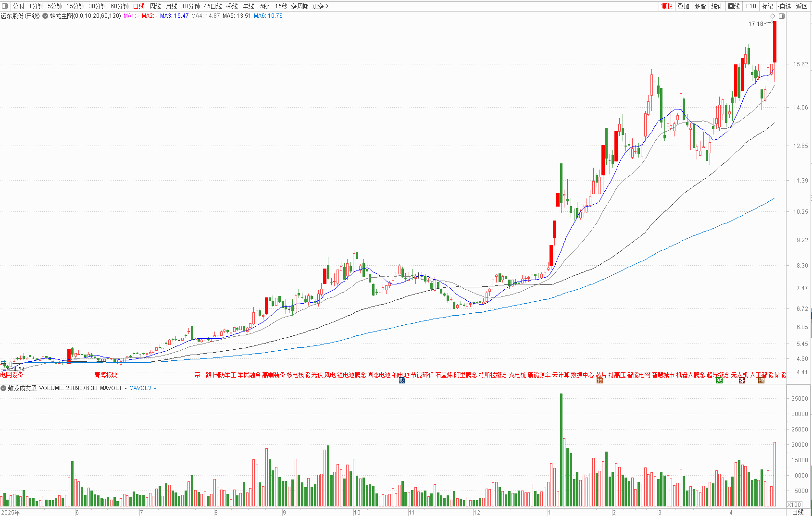The width and height of the screenshot is (812, 516).
Task: Toggle -自选 watchlist membership
Action: coord(784,6)
